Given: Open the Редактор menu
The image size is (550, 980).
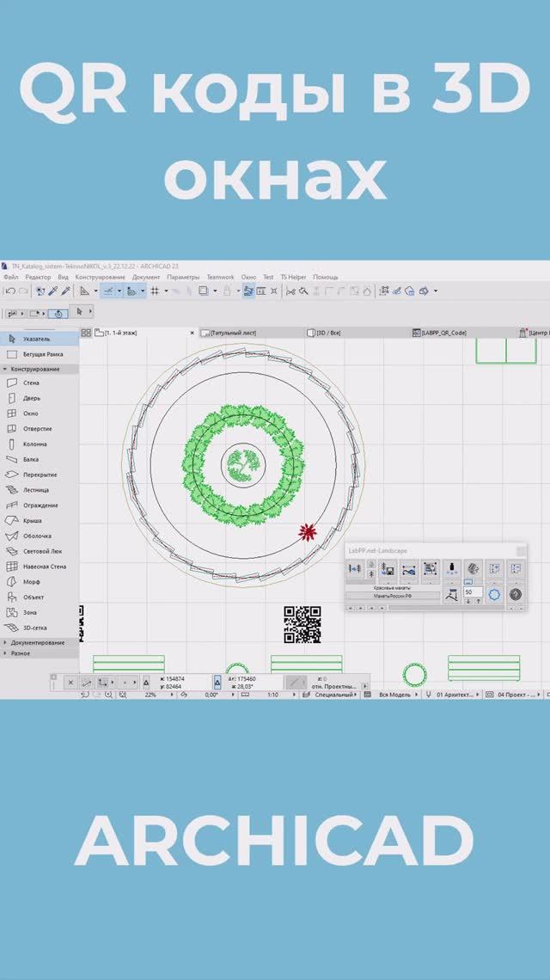Looking at the screenshot, I should (38, 277).
